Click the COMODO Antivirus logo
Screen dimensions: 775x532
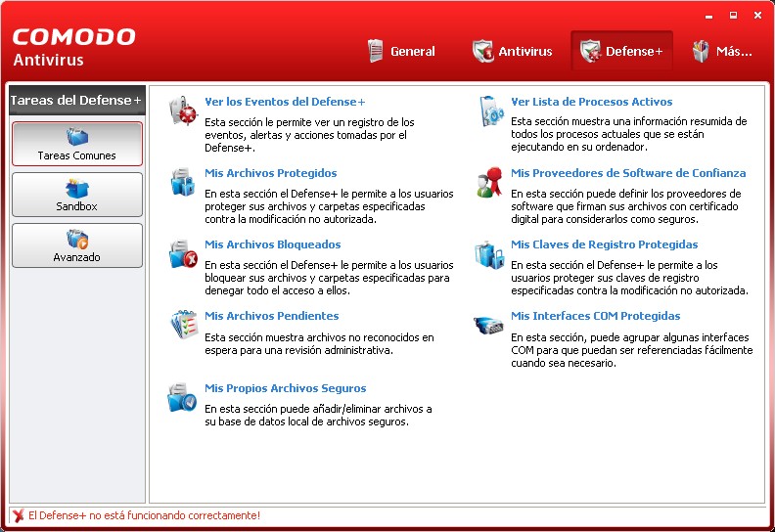(73, 47)
